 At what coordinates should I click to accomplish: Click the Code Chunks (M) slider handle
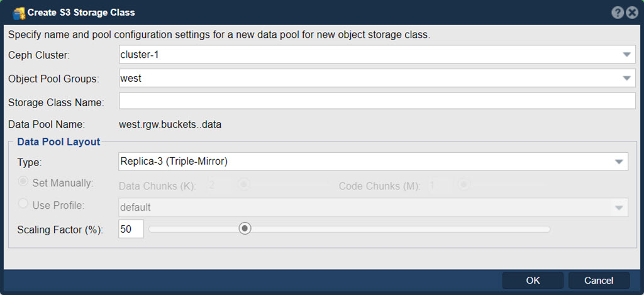464,184
